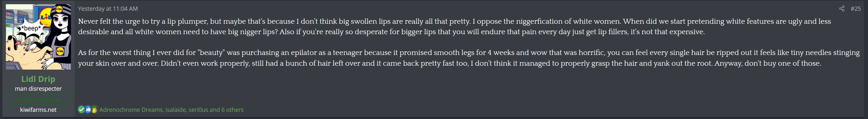Open the 'Yesterday at 11:04 AM' timestamp link

(108, 9)
